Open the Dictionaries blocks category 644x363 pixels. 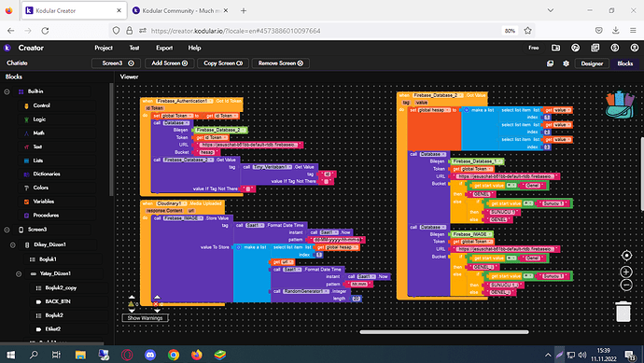pyautogui.click(x=47, y=175)
